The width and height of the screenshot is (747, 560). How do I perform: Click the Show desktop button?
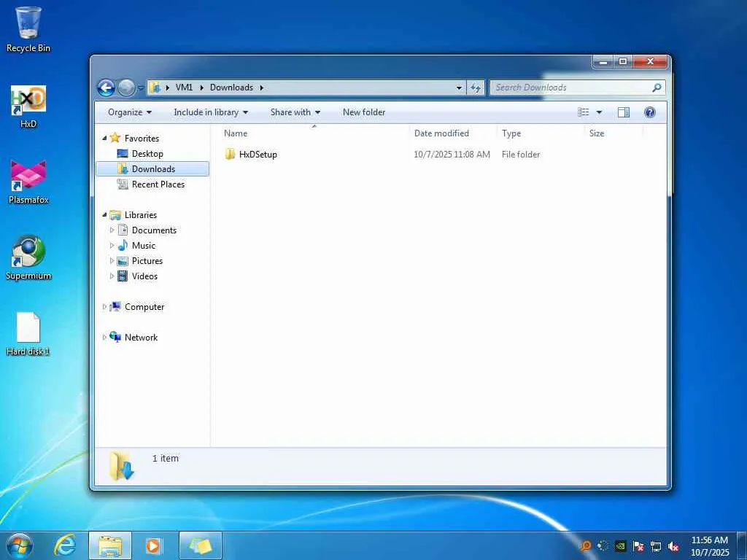(742, 545)
